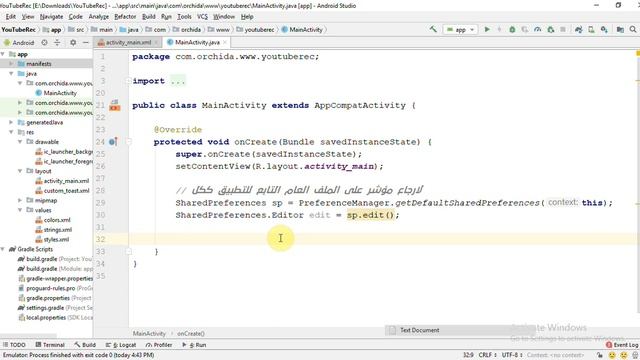Open the Project panel settings gear
640x360 pixels.
(x=73, y=42)
